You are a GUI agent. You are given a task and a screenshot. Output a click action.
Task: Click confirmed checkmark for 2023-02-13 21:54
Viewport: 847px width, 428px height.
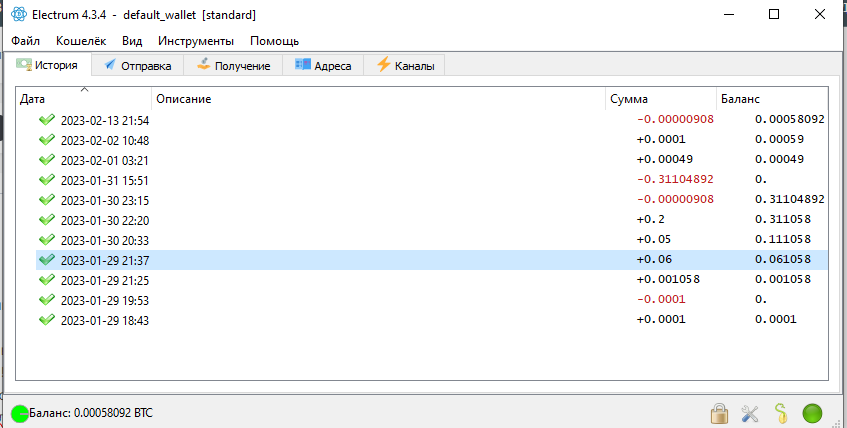click(x=47, y=119)
